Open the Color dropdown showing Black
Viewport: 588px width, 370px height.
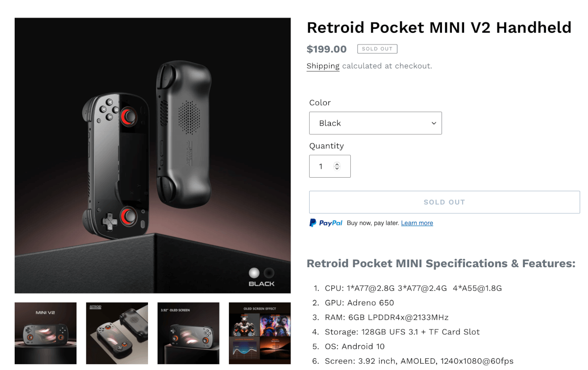375,123
